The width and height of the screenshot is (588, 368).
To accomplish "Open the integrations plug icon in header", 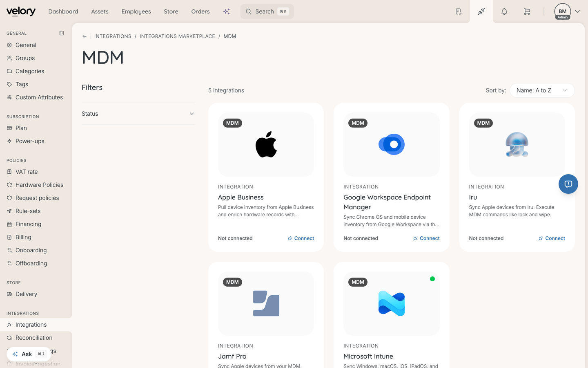I will pos(481,11).
